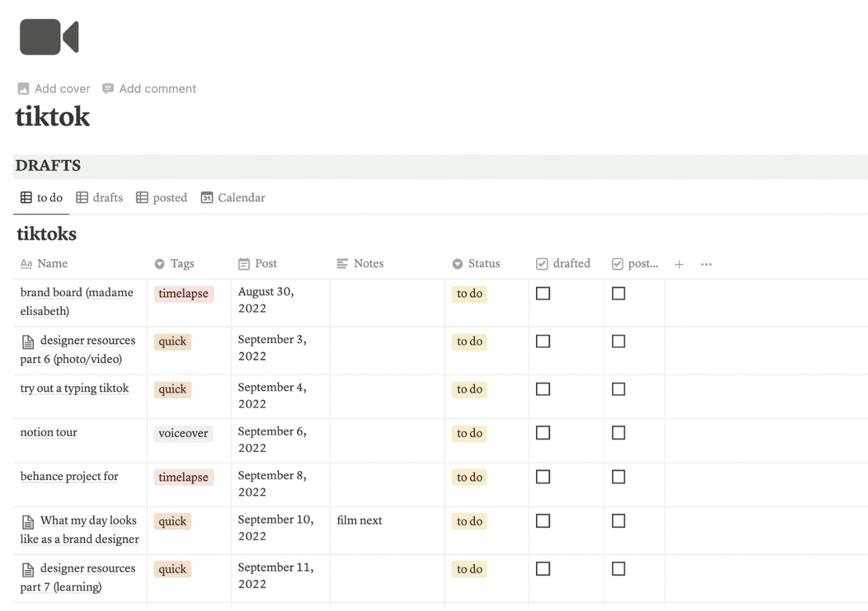The height and width of the screenshot is (611, 868).
Task: Switch to the posted view tab
Action: coord(161,197)
